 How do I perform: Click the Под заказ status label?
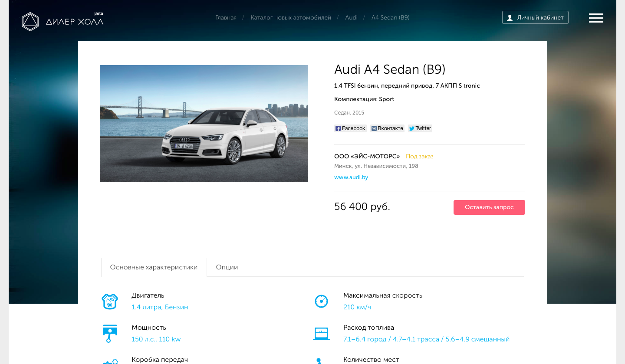(x=420, y=157)
